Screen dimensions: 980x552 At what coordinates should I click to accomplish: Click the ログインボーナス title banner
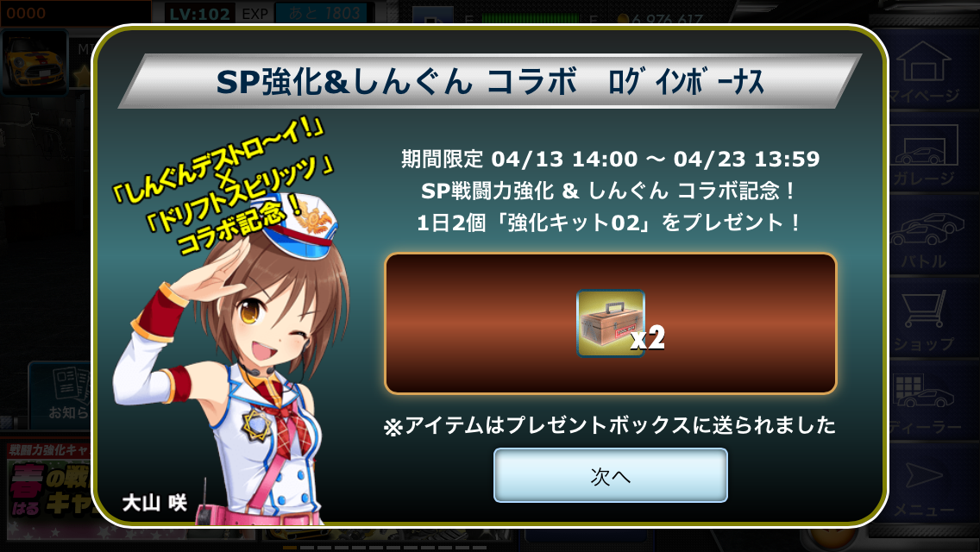(491, 81)
